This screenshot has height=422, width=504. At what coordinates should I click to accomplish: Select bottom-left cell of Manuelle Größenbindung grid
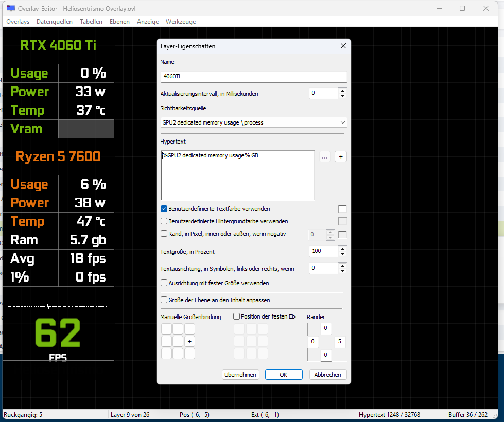pyautogui.click(x=166, y=354)
